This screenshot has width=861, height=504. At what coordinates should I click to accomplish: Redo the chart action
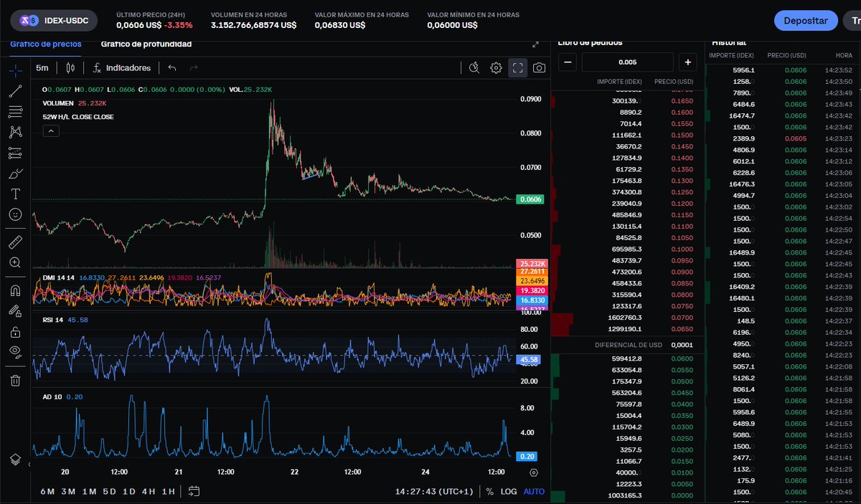(194, 67)
